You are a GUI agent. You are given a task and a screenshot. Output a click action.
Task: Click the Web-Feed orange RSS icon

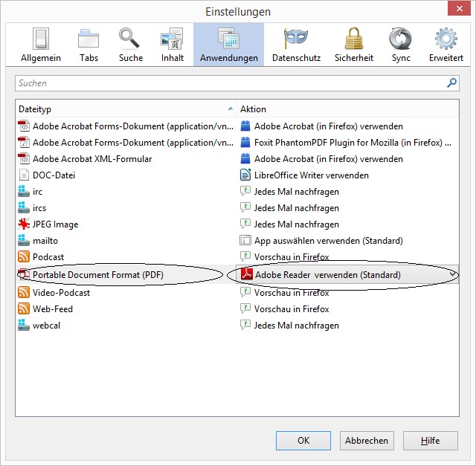[x=24, y=308]
